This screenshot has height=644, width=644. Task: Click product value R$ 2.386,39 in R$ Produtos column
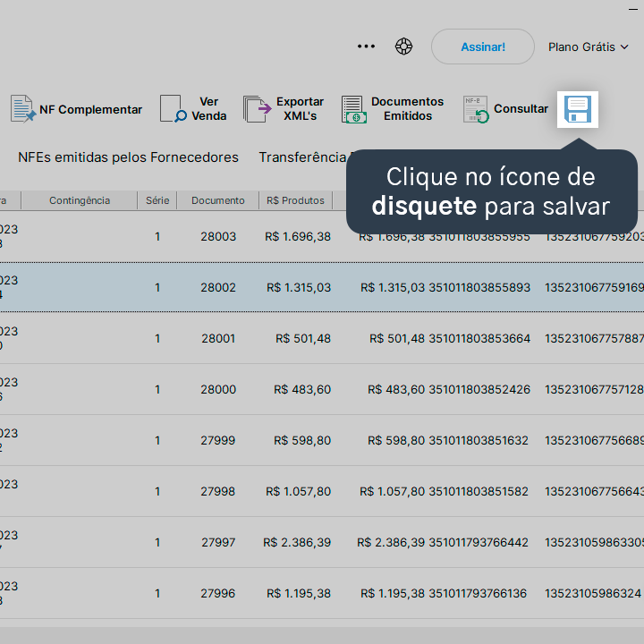tap(297, 542)
